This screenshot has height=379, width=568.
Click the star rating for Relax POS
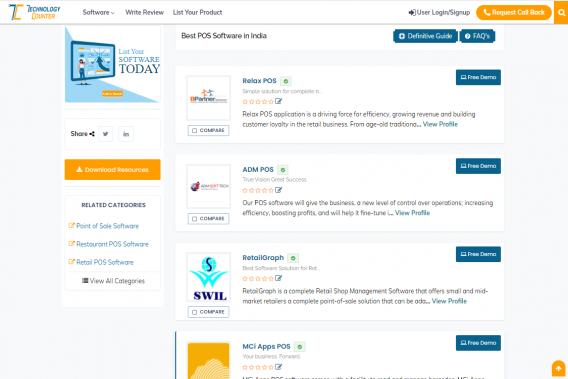[258, 102]
